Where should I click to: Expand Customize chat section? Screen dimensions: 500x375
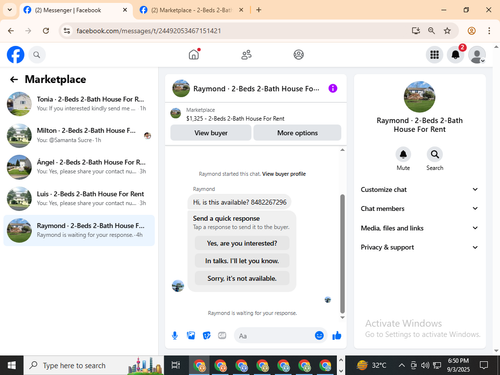pyautogui.click(x=419, y=189)
